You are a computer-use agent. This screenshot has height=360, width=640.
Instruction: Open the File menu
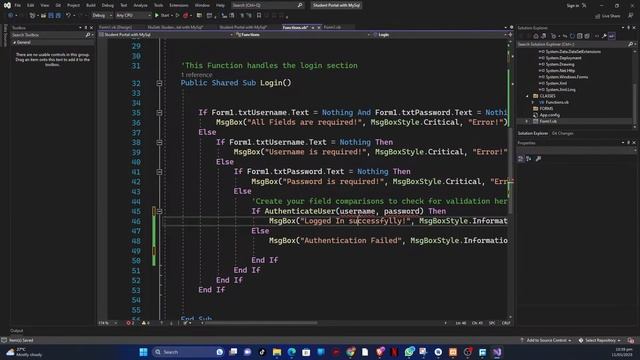coord(18,5)
